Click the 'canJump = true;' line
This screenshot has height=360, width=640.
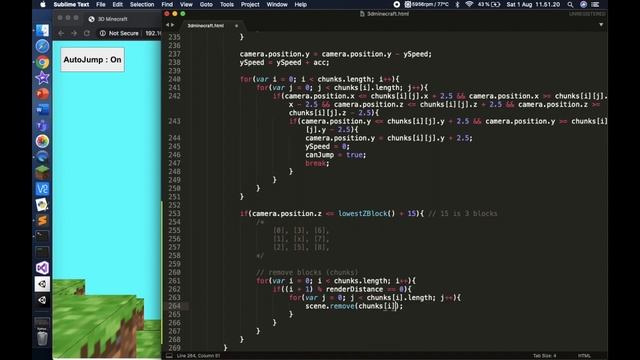click(336, 155)
